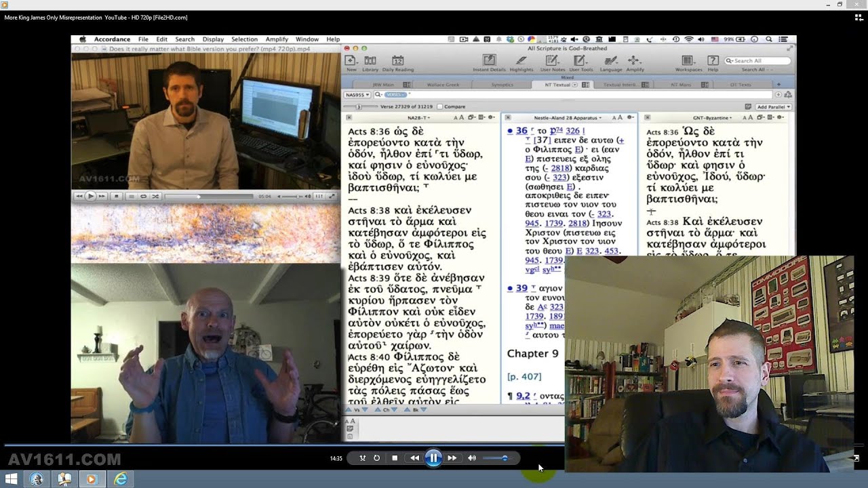868x488 pixels.
Task: Click the Windows Start button
Action: (x=12, y=479)
